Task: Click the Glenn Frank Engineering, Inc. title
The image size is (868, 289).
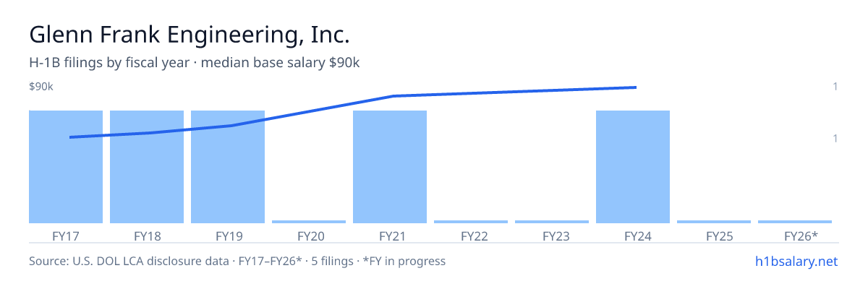Action: (190, 34)
